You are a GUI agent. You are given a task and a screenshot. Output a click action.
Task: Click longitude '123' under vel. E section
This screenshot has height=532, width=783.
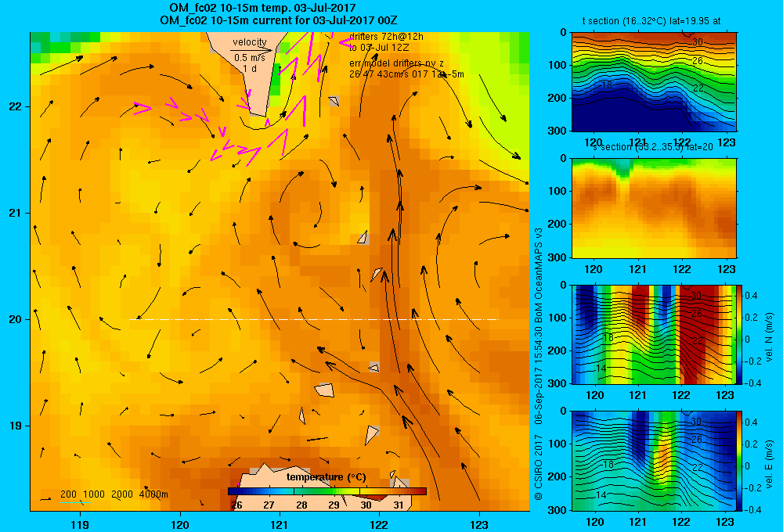tap(725, 522)
